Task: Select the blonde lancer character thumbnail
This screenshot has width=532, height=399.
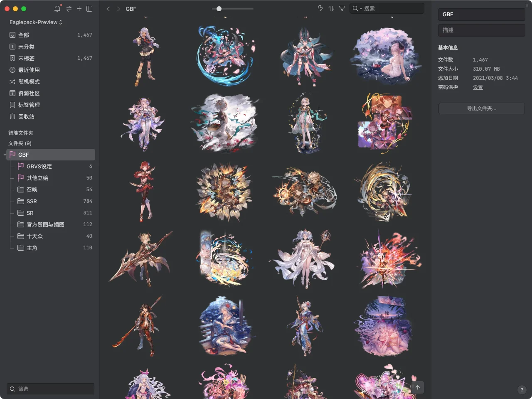Action: [x=141, y=259]
